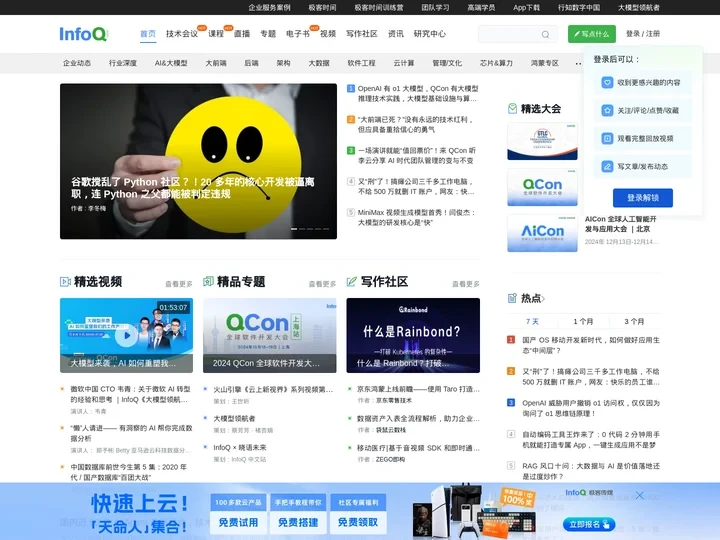This screenshot has width=720, height=540.
Task: Open the 什么是Rainbond article card
Action: click(413, 335)
